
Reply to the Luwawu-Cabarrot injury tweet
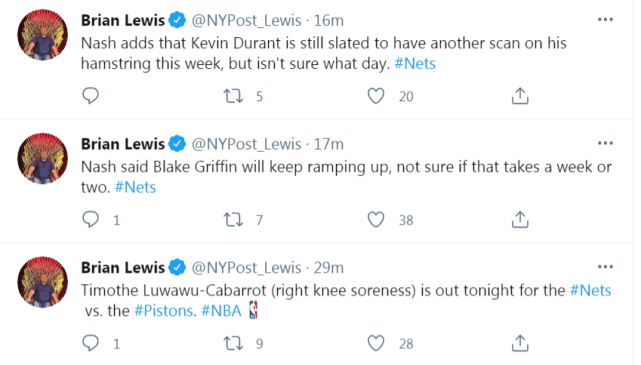click(90, 343)
